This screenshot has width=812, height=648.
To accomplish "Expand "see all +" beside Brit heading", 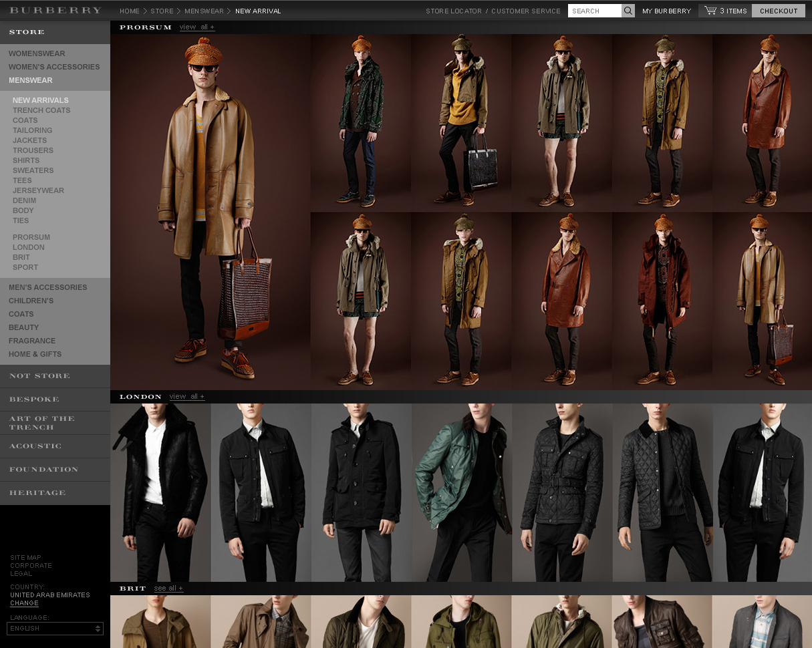I will tap(168, 589).
